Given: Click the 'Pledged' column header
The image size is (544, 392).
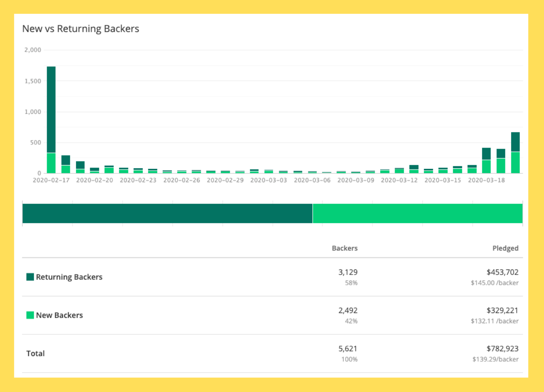Looking at the screenshot, I should (505, 248).
